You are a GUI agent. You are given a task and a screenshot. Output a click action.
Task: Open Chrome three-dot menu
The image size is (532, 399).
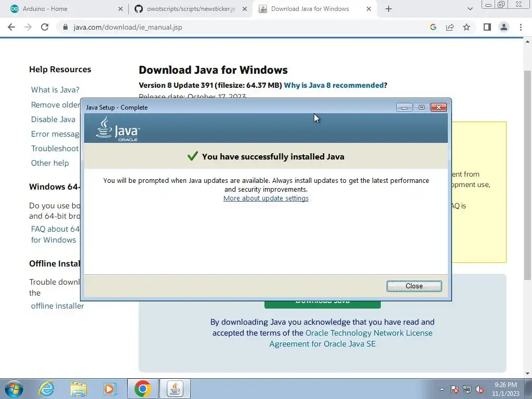[x=521, y=27]
